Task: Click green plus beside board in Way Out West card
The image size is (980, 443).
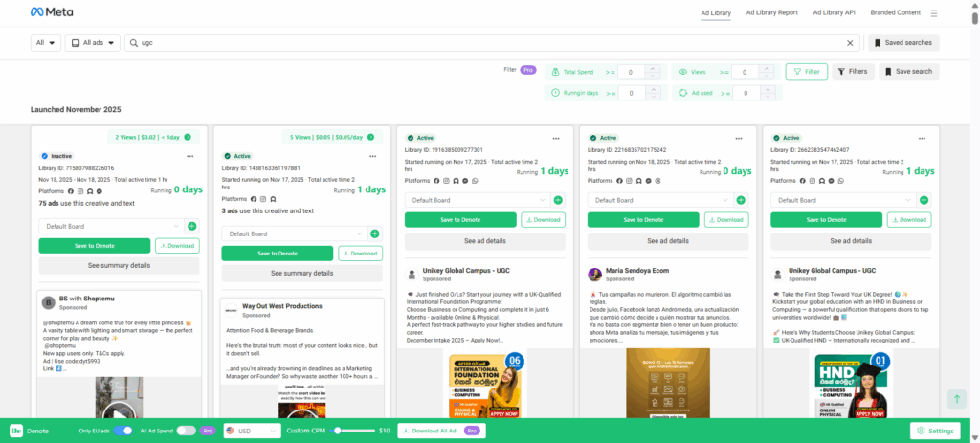Action: [375, 233]
